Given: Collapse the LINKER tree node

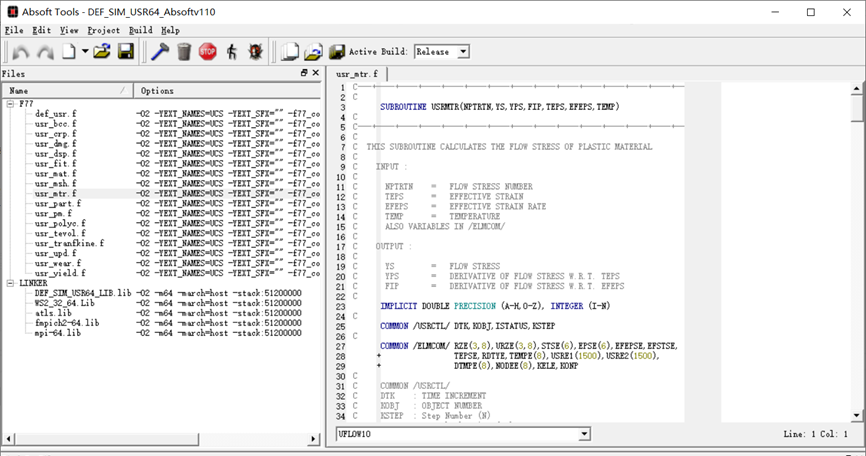Looking at the screenshot, I should (10, 283).
